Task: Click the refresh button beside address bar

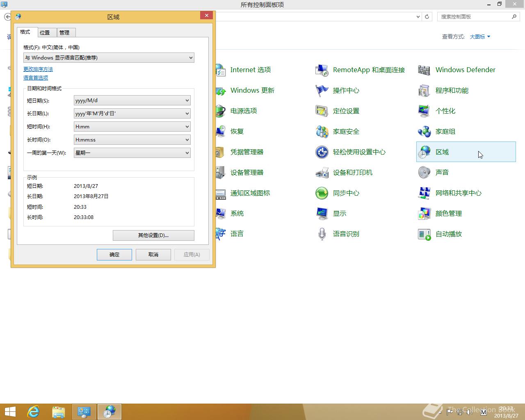Action: pos(427,17)
